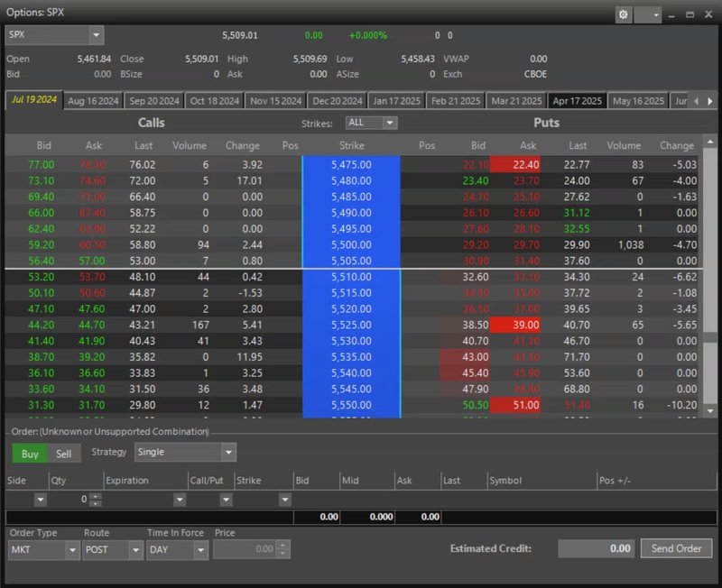The width and height of the screenshot is (722, 588).
Task: Toggle the Buy side button
Action: tap(30, 454)
